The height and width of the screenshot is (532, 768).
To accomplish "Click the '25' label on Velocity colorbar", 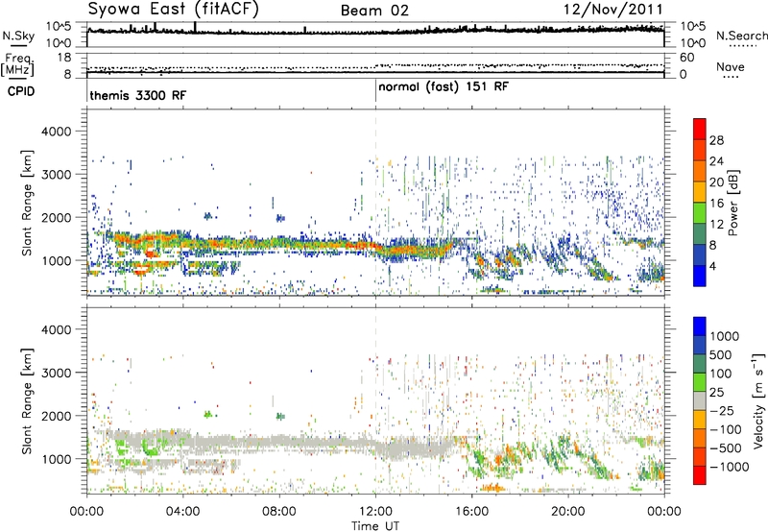I will (717, 393).
